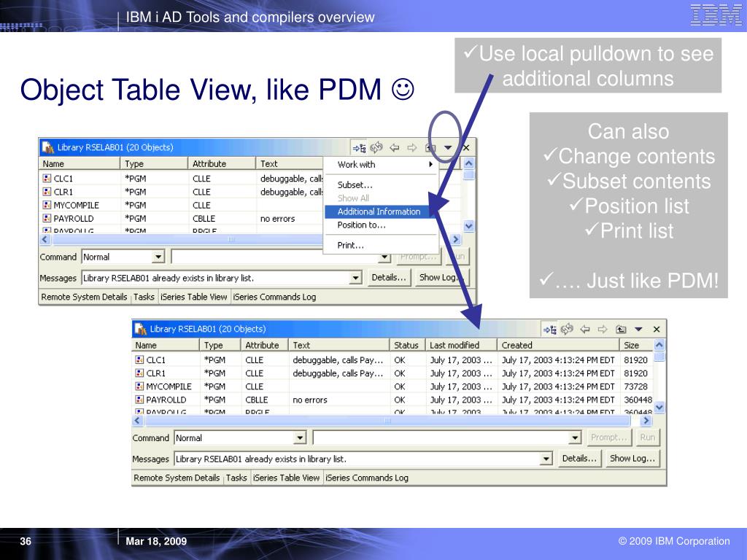Click Attribute column header in window with open menu

pos(222,164)
